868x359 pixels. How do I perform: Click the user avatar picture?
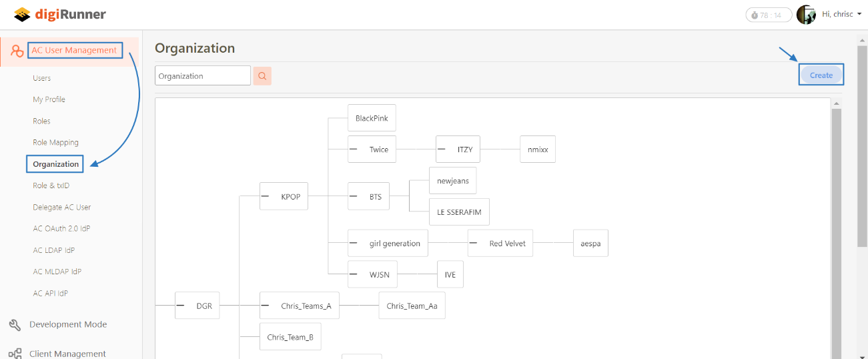(x=806, y=15)
